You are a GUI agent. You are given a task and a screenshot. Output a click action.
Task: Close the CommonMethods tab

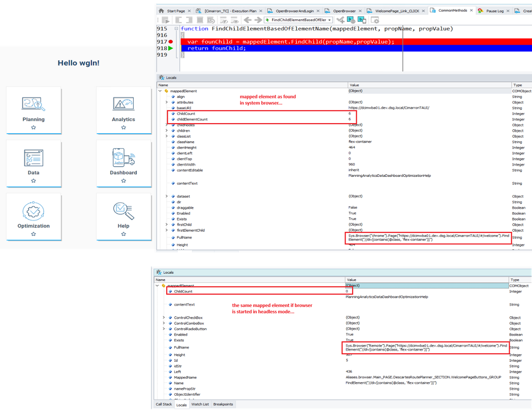tap(471, 11)
